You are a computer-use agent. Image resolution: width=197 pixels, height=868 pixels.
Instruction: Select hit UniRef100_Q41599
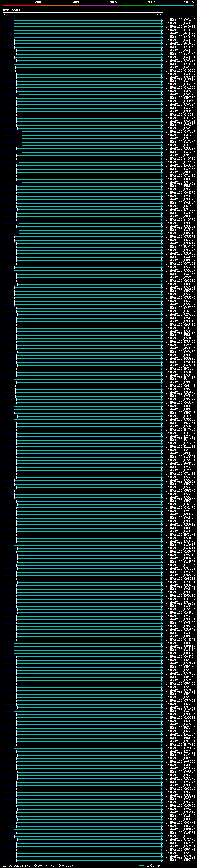(x=180, y=67)
